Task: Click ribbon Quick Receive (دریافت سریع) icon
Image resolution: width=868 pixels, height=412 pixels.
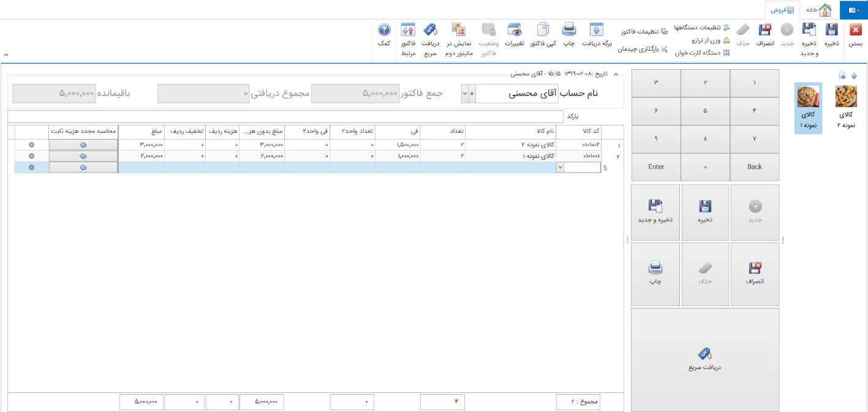Action: tap(431, 31)
